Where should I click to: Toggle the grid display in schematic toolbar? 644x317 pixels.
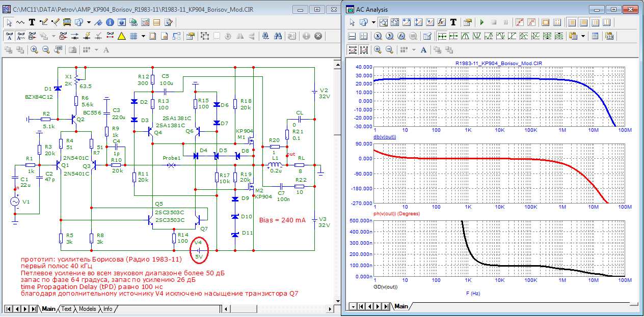pos(133,36)
